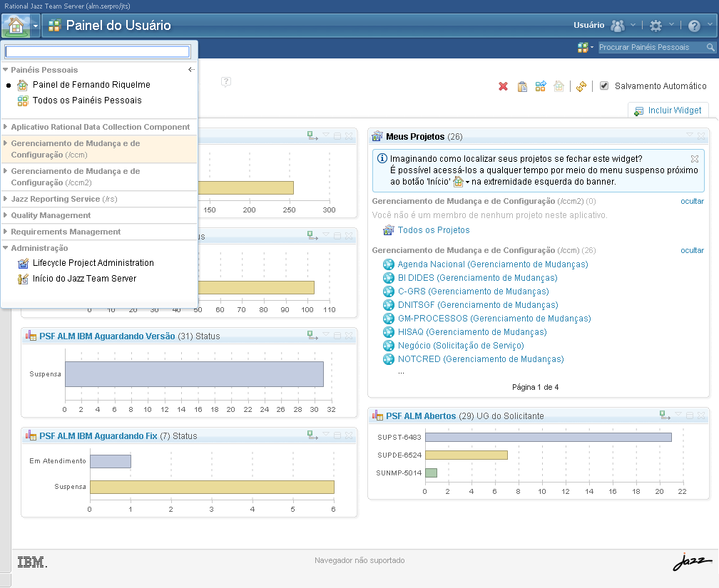This screenshot has width=719, height=588.
Task: Click the globe icon beside NOTCRED
Action: click(388, 359)
